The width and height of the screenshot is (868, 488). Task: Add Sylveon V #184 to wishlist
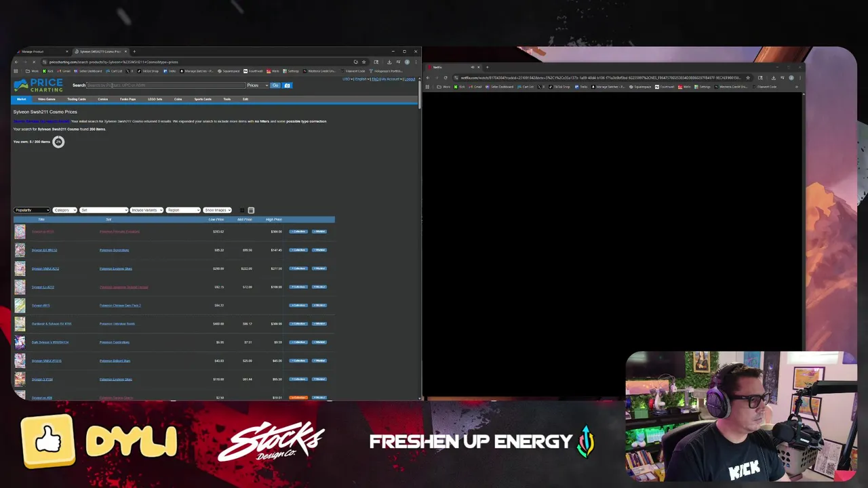[x=319, y=379]
